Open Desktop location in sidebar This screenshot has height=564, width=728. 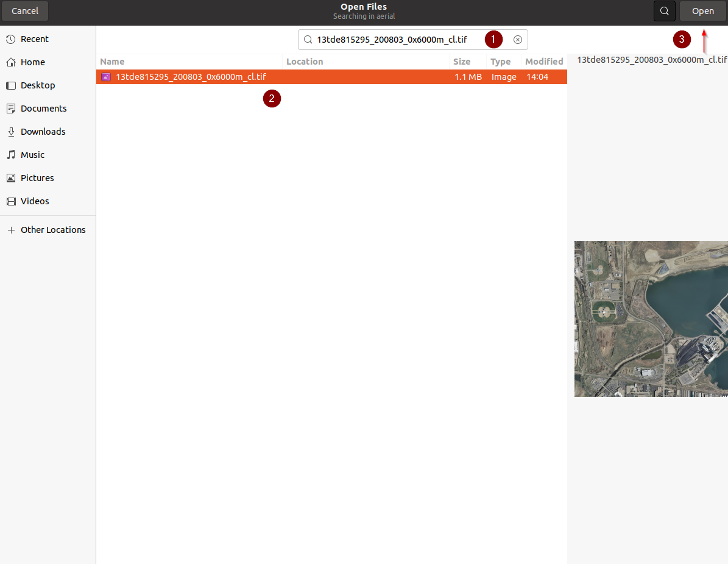pyautogui.click(x=48, y=85)
